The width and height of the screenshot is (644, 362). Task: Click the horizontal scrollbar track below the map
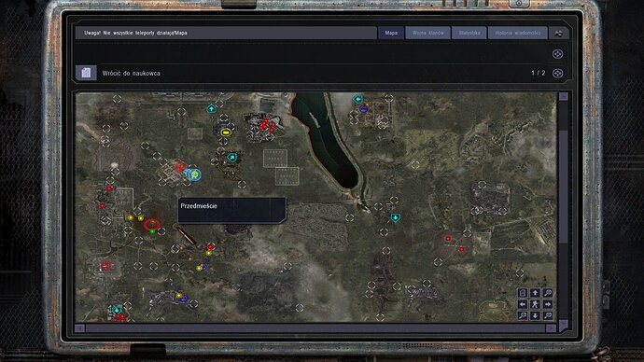point(315,328)
